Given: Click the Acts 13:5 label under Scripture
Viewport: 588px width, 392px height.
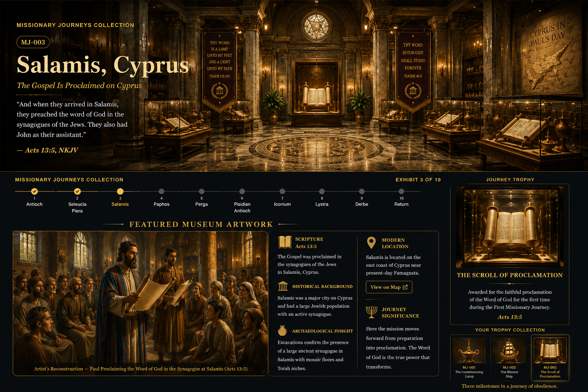Looking at the screenshot, I should pos(306,247).
